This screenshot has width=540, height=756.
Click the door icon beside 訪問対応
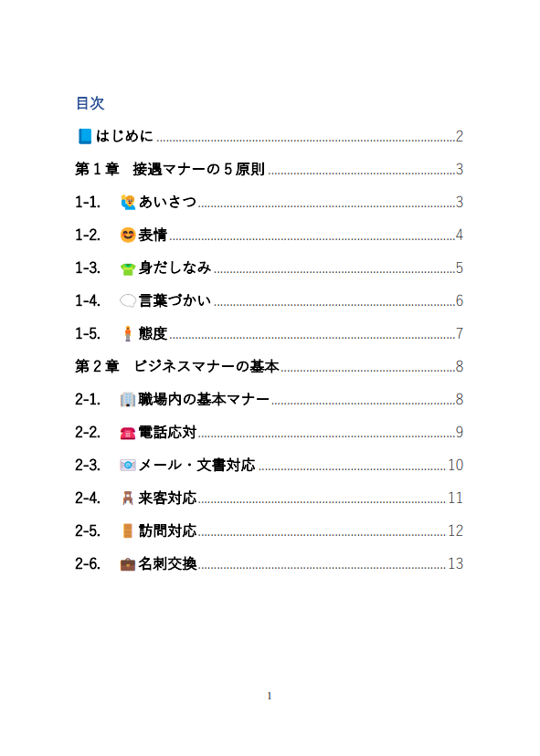pos(128,530)
